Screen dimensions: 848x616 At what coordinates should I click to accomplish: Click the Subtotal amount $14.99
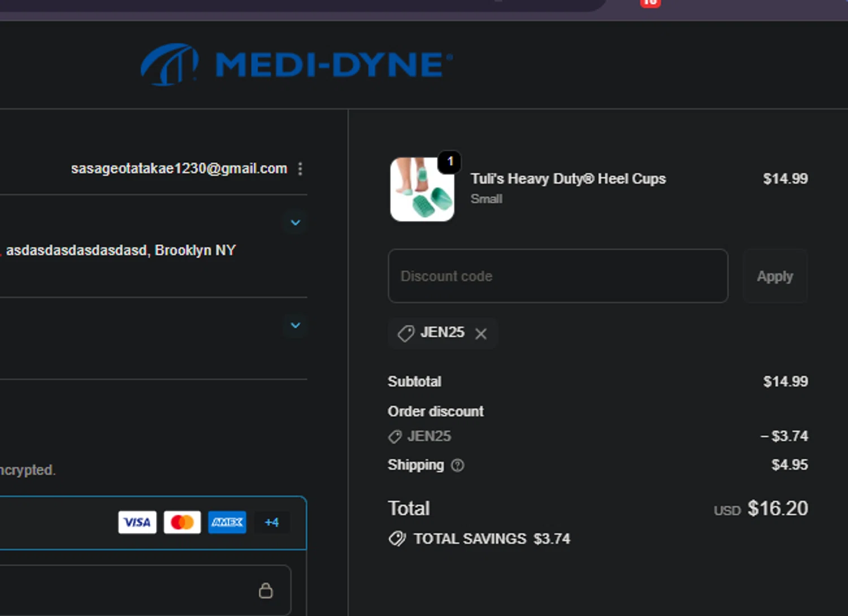click(785, 381)
